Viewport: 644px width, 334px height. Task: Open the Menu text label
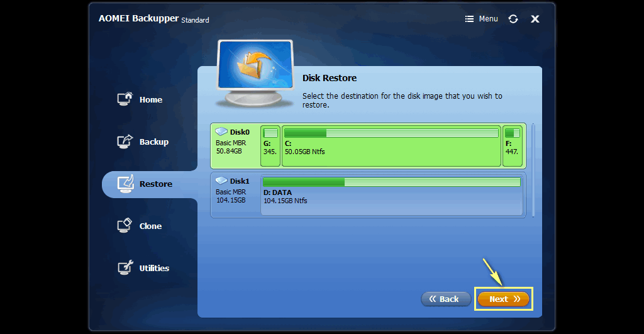[488, 19]
